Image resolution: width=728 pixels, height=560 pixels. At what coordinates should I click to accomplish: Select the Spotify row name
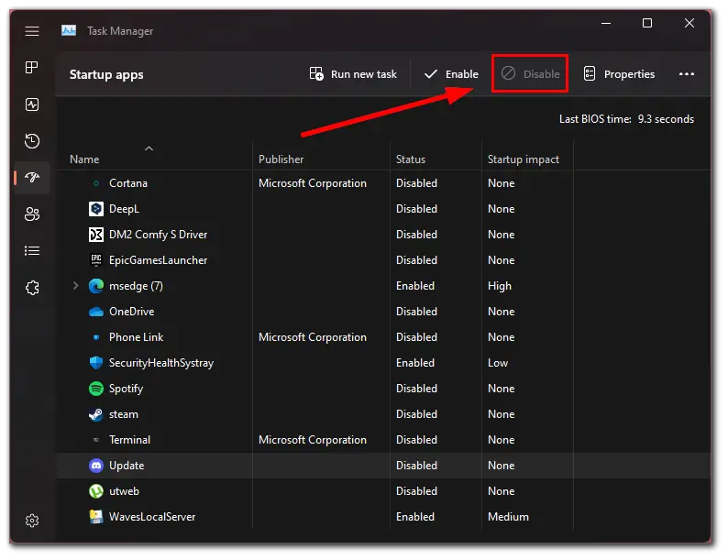[126, 389]
